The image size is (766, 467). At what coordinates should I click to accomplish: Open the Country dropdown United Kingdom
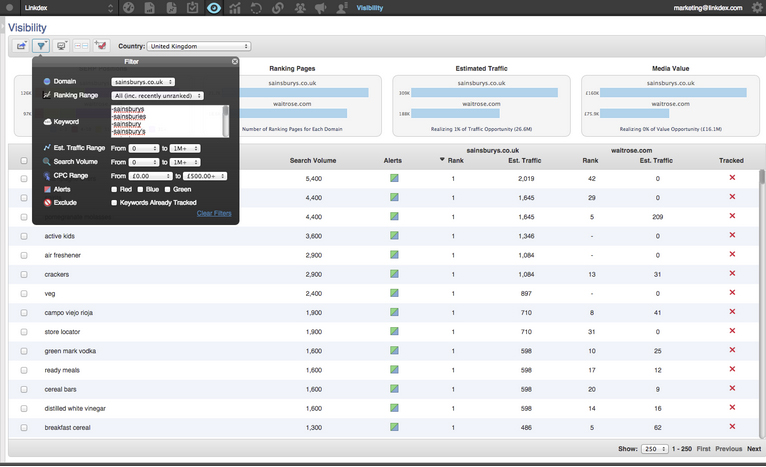[199, 46]
